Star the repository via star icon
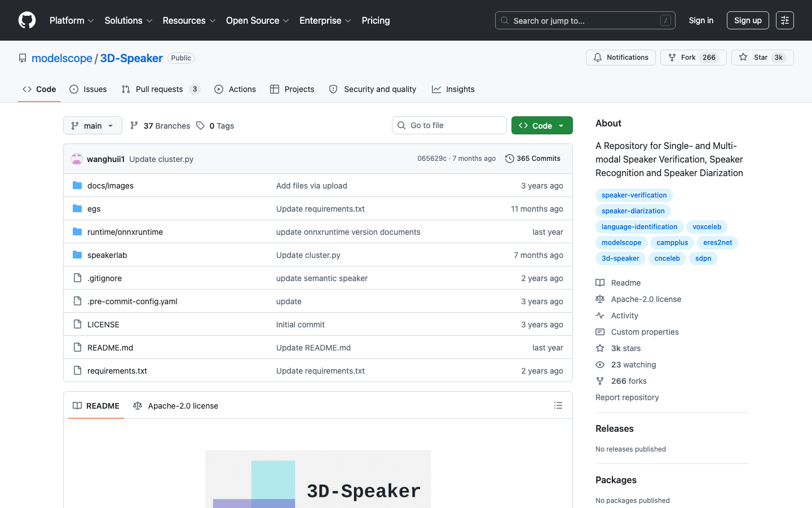The width and height of the screenshot is (812, 508). [x=743, y=58]
